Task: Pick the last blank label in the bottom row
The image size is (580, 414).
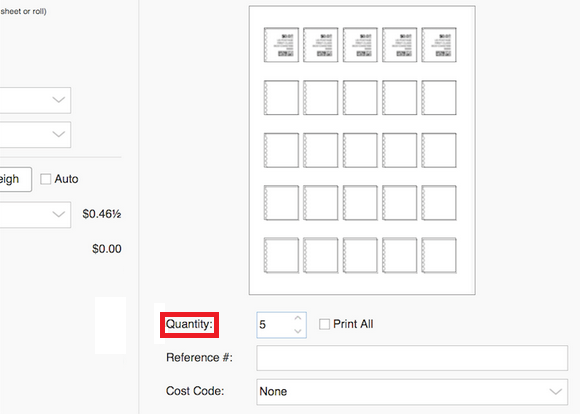Action: click(439, 255)
